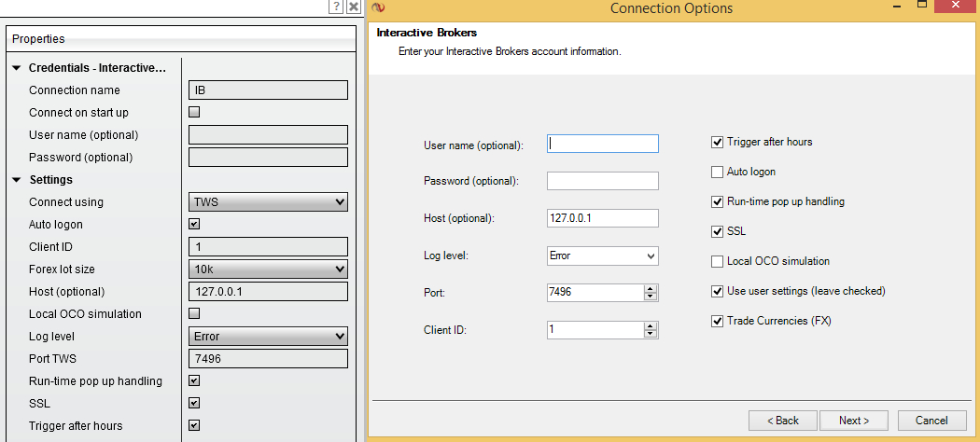The height and width of the screenshot is (442, 980).
Task: Uncheck Trigger after hours in wizard
Action: [x=717, y=142]
